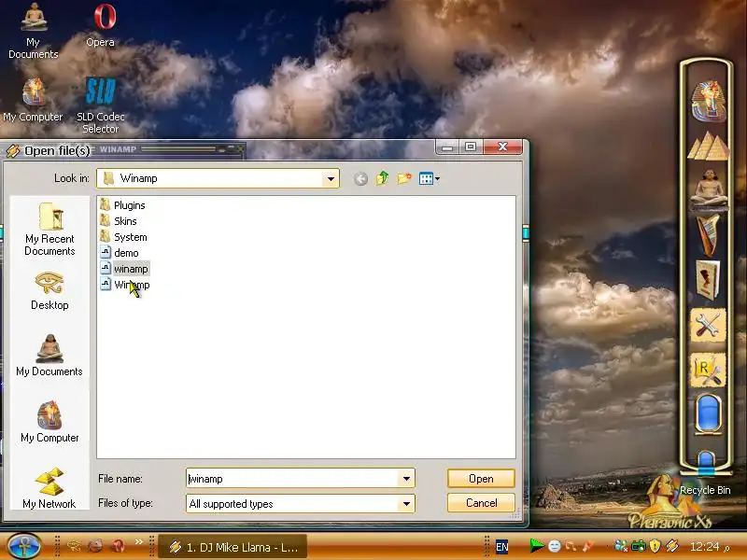This screenshot has height=560, width=747.
Task: Open the pyramids dock icon
Action: (709, 147)
